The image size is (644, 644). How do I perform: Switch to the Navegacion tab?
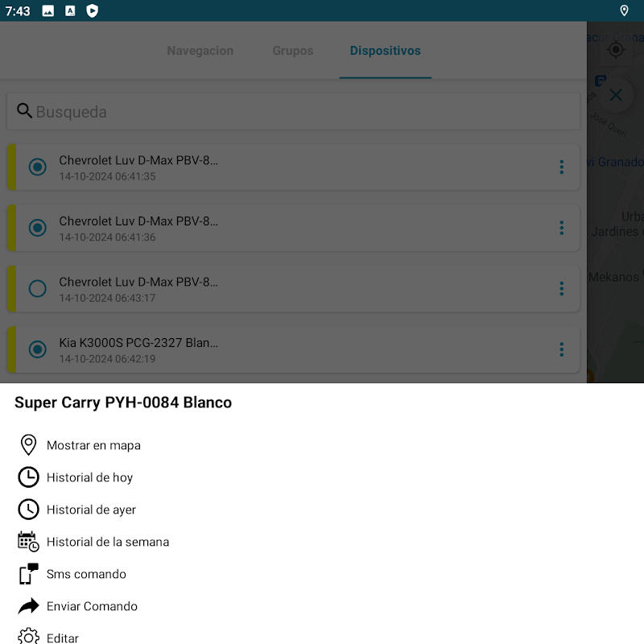[200, 51]
